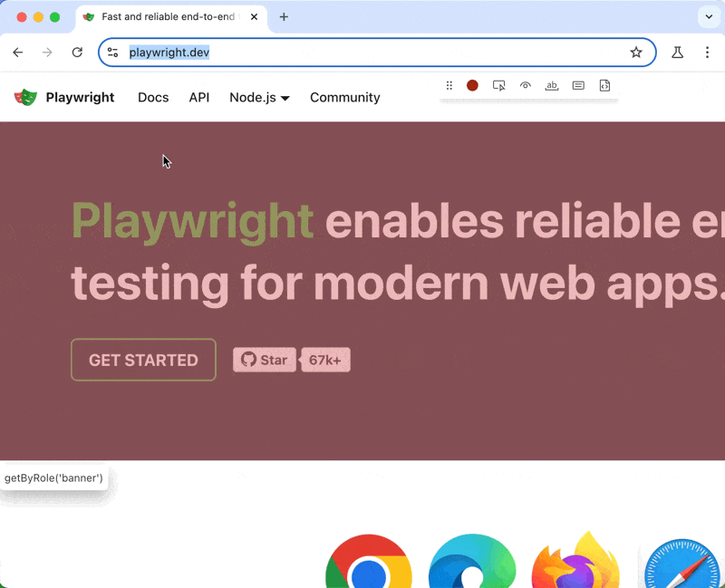Bookmark this page with the star
Viewport: 725px width, 588px height.
pyautogui.click(x=636, y=53)
